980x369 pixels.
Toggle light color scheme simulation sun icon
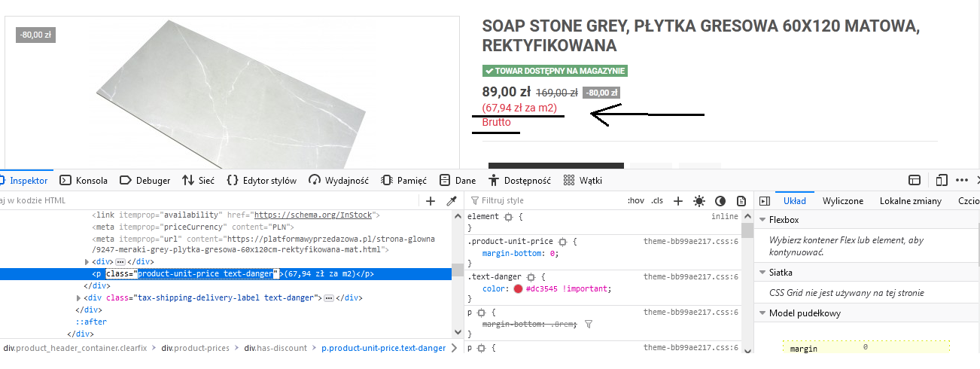(x=699, y=201)
